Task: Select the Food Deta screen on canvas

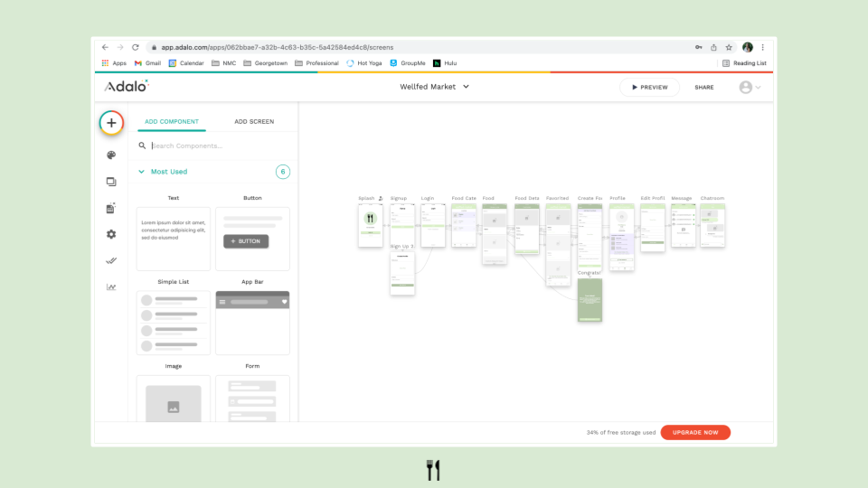Action: pyautogui.click(x=526, y=229)
